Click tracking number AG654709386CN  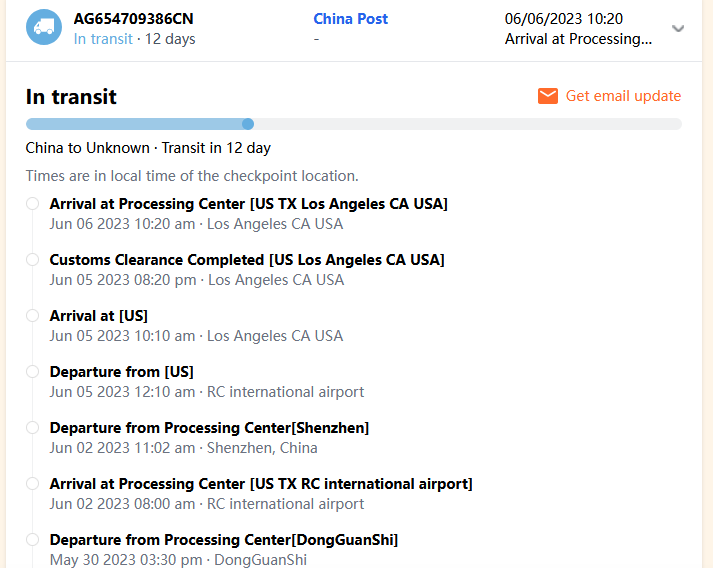tap(134, 19)
